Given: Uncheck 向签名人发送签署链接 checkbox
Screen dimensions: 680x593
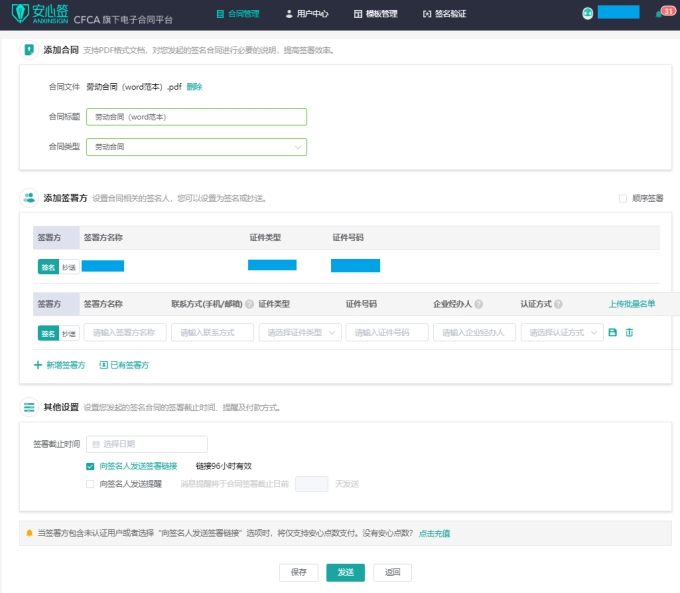Looking at the screenshot, I should point(91,466).
